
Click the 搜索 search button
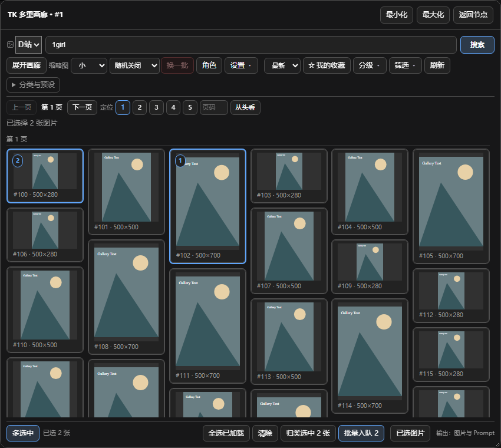(x=477, y=45)
